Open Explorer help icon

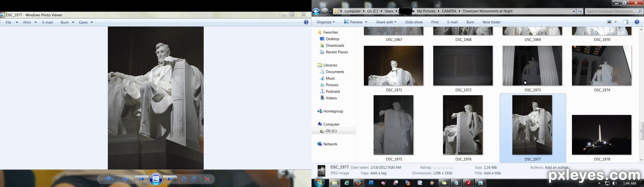(637, 22)
